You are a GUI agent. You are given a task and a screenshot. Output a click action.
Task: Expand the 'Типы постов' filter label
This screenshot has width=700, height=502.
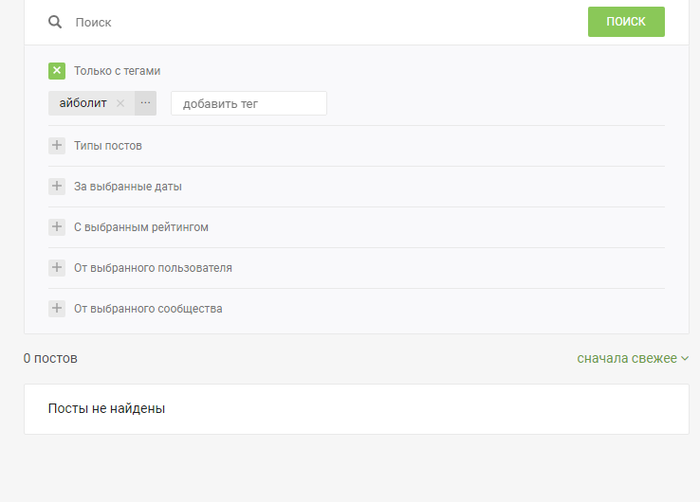click(x=108, y=146)
